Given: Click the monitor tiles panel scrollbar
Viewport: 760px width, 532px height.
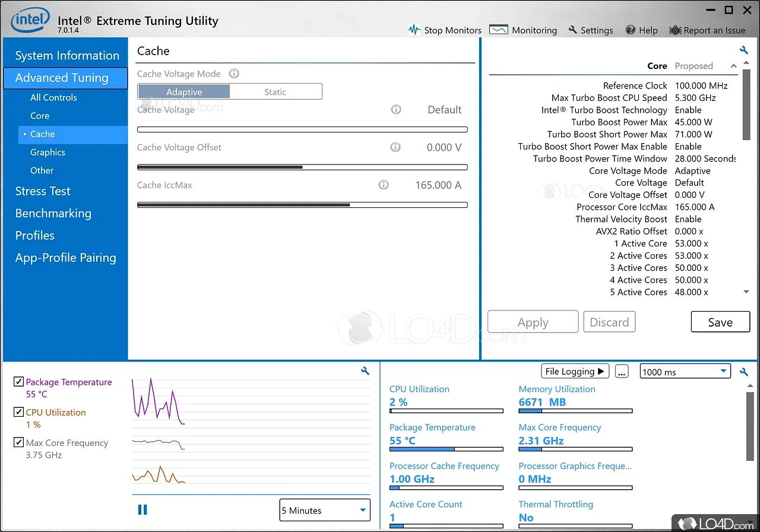Looking at the screenshot, I should [x=750, y=426].
